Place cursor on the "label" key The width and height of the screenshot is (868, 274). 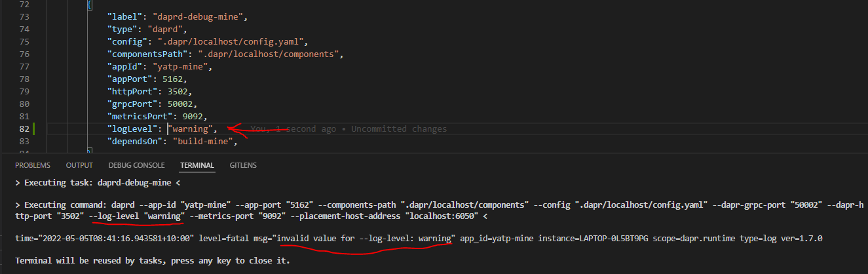pyautogui.click(x=123, y=16)
